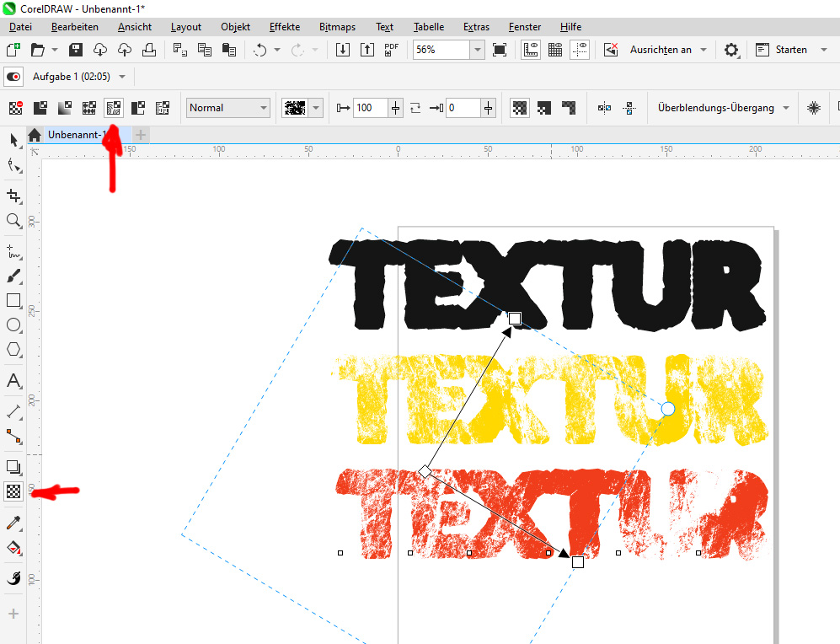Select the Crop tool
The height and width of the screenshot is (644, 840).
(x=14, y=196)
